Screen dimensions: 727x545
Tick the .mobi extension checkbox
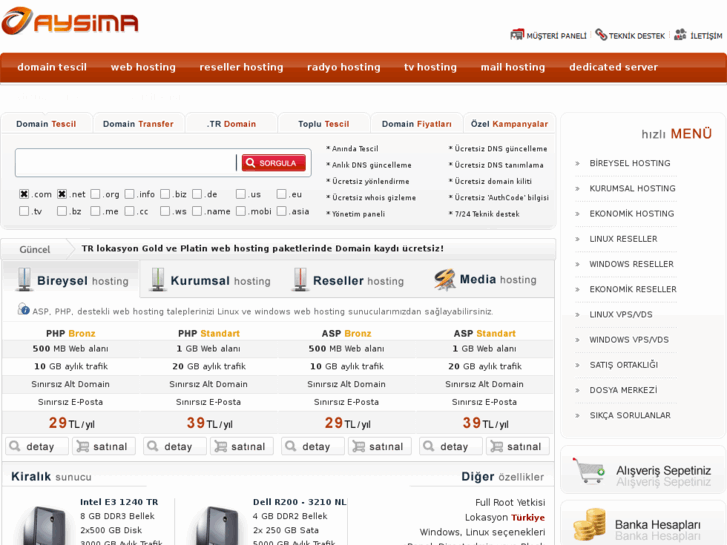(241, 211)
